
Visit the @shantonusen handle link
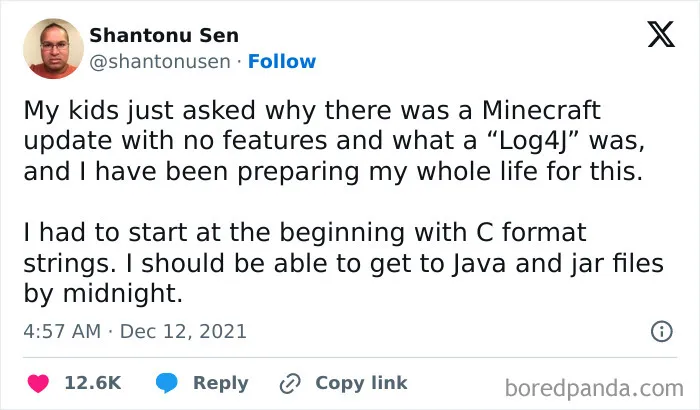(x=160, y=62)
